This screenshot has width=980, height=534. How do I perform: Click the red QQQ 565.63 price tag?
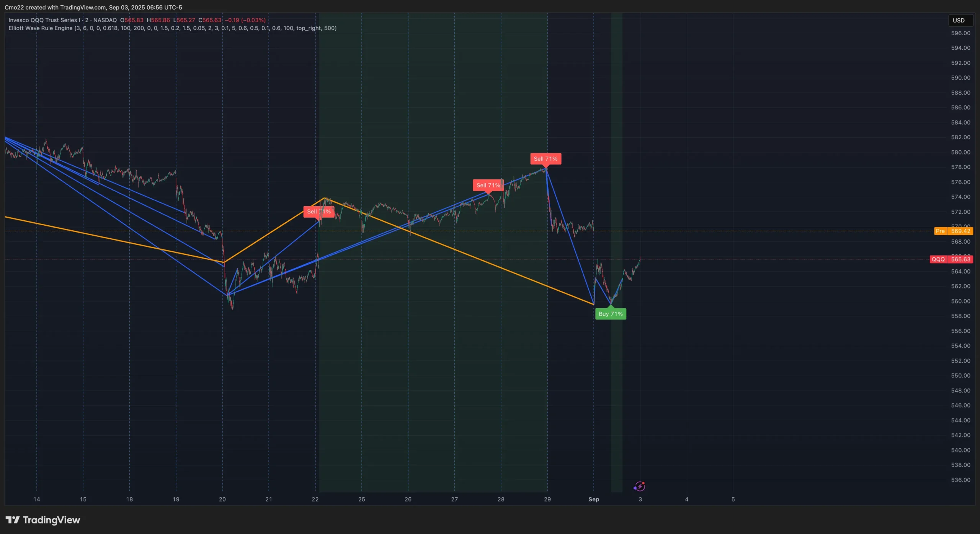(951, 259)
